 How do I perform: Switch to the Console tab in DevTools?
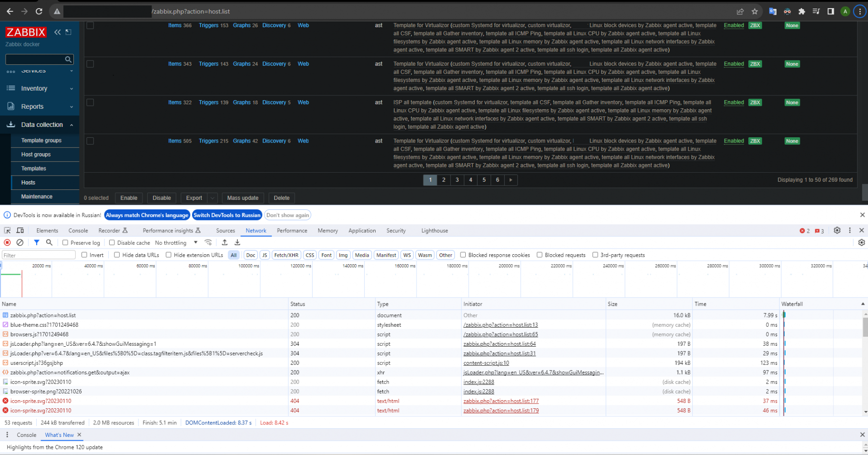78,231
